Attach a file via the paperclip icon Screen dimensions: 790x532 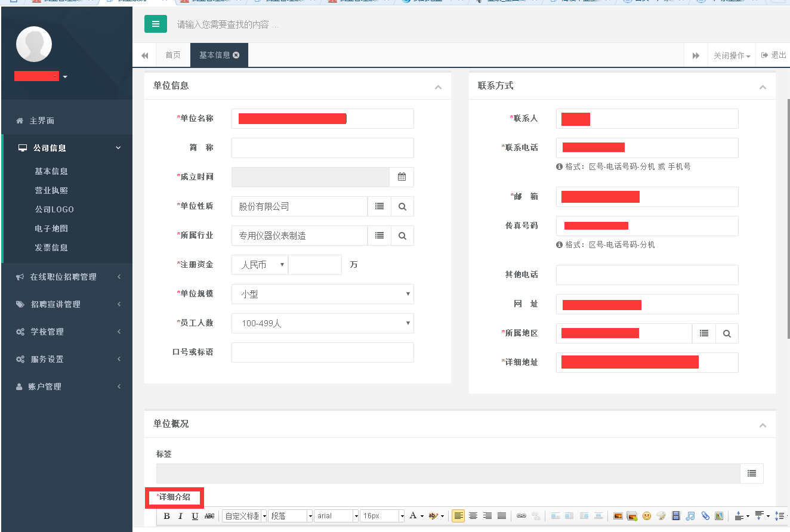pyautogui.click(x=705, y=516)
